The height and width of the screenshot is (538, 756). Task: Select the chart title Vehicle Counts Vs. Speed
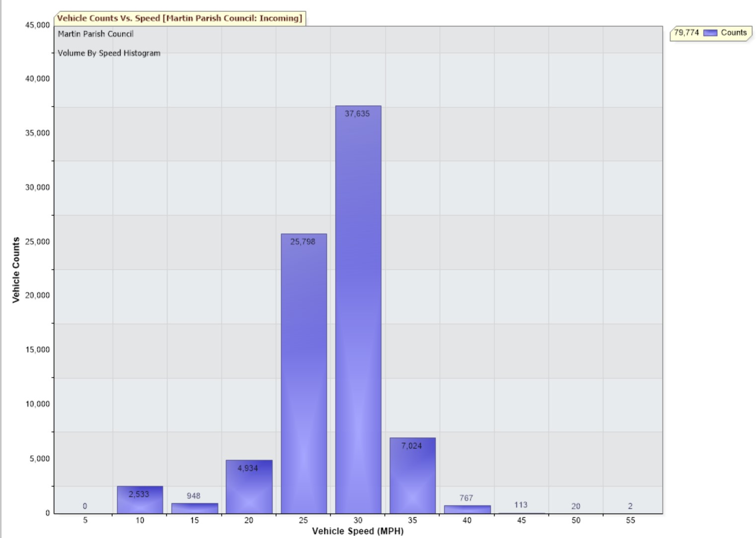[179, 18]
